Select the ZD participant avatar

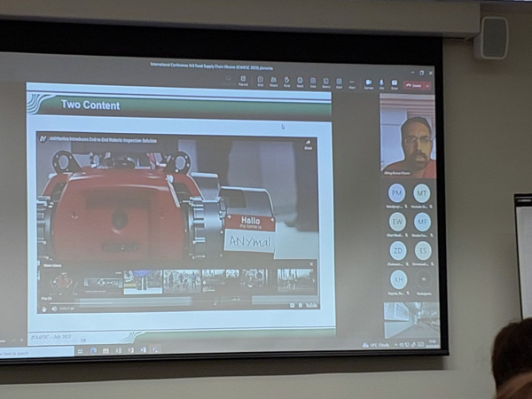click(x=397, y=251)
